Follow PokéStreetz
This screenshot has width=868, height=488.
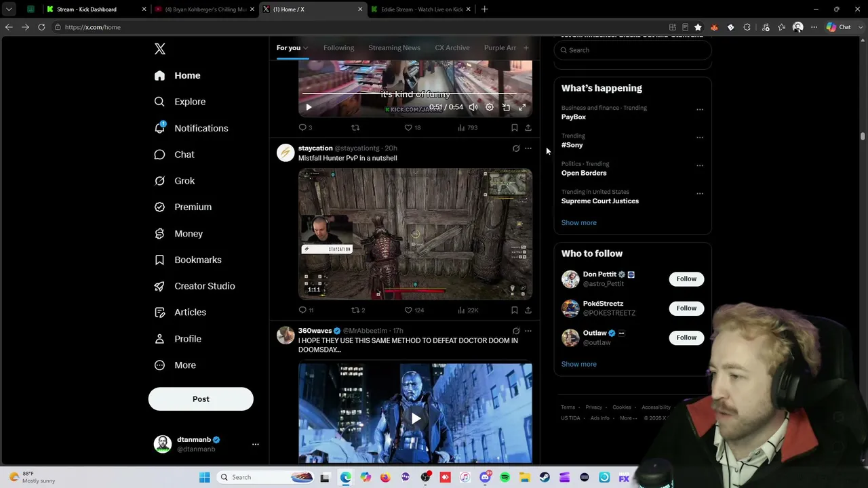(x=686, y=308)
